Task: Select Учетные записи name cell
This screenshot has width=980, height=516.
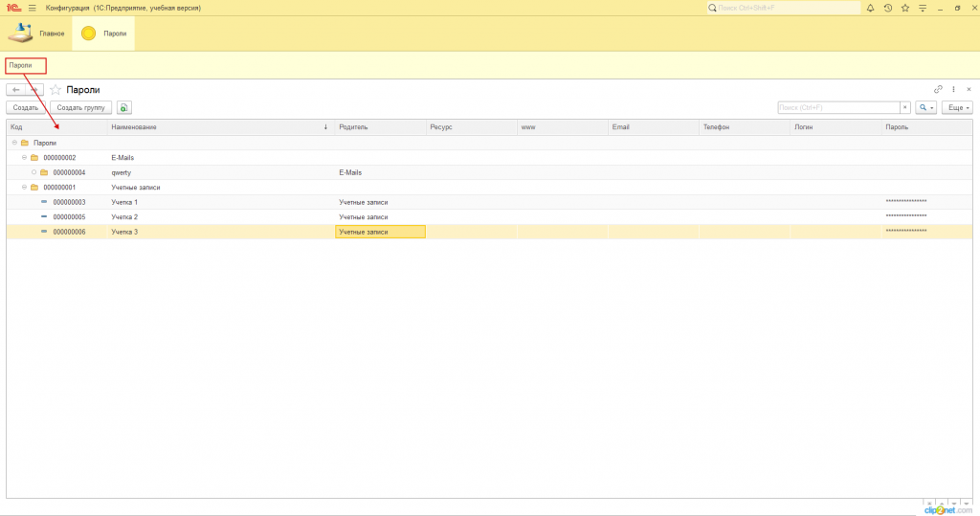Action: pyautogui.click(x=221, y=187)
